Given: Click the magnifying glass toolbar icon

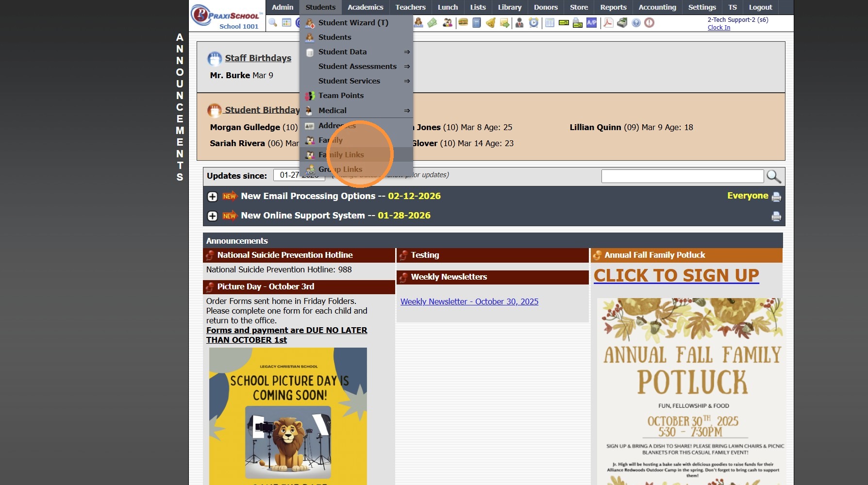Looking at the screenshot, I should point(273,22).
